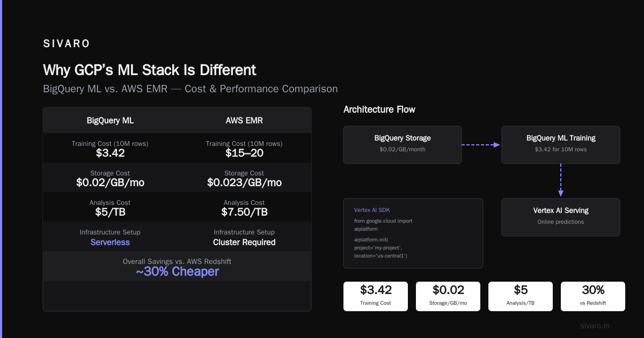This screenshot has height=338, width=644.
Task: Select the "Why GCP's ML Stack Is Different" title
Action: pos(150,70)
